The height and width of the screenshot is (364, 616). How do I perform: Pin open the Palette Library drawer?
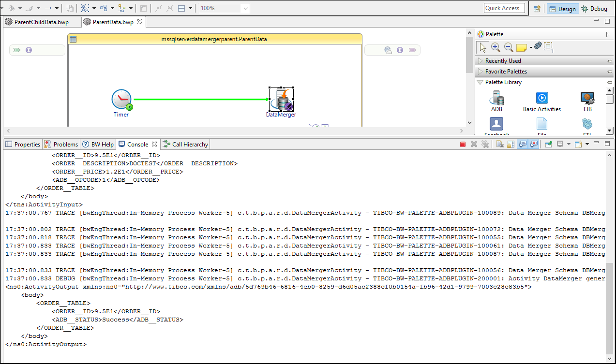609,82
